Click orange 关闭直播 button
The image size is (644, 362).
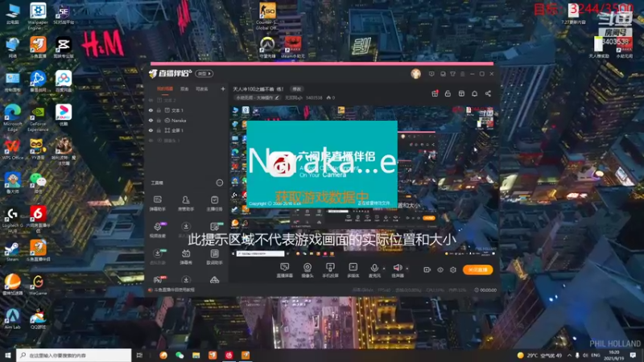coord(477,269)
